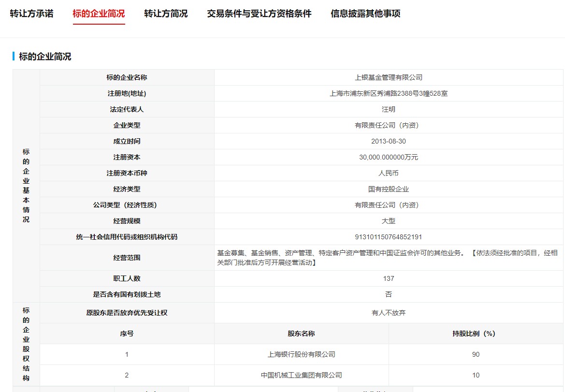Select registered capital 30,000.000000万元
The width and height of the screenshot is (565, 392).
(x=389, y=157)
